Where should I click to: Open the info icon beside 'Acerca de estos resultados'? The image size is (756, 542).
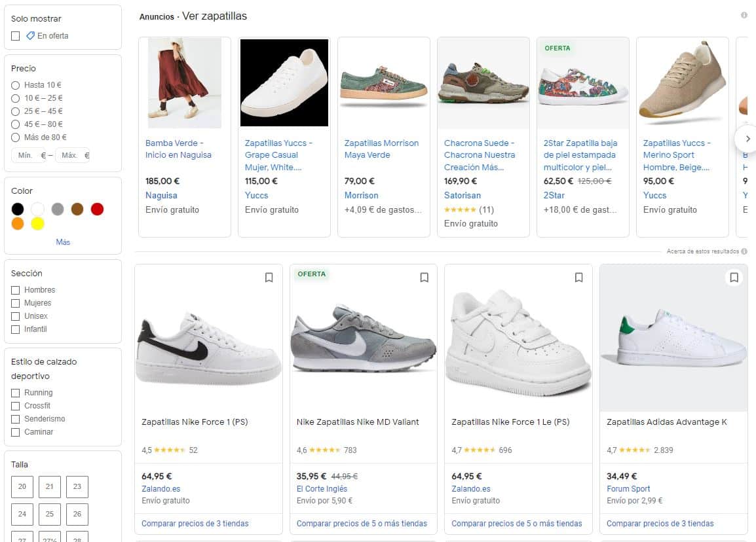point(744,251)
